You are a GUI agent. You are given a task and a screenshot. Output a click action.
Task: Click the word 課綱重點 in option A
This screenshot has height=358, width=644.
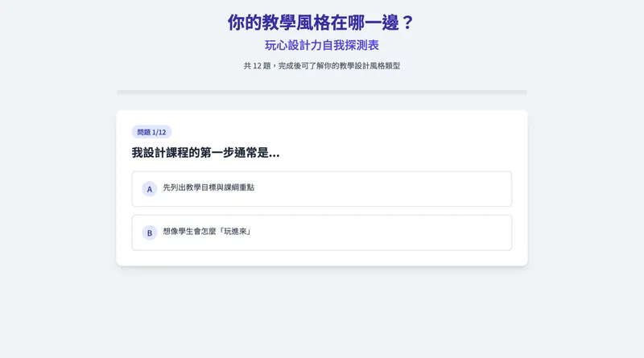[238, 187]
